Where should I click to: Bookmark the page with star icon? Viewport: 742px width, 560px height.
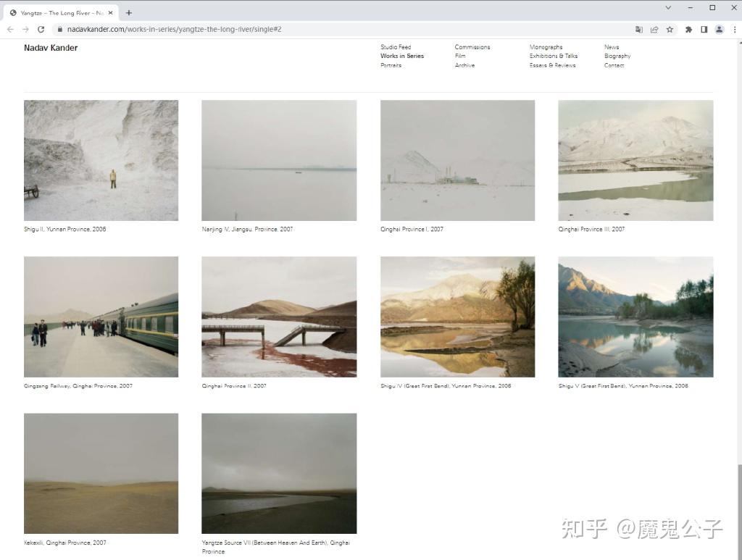(670, 29)
